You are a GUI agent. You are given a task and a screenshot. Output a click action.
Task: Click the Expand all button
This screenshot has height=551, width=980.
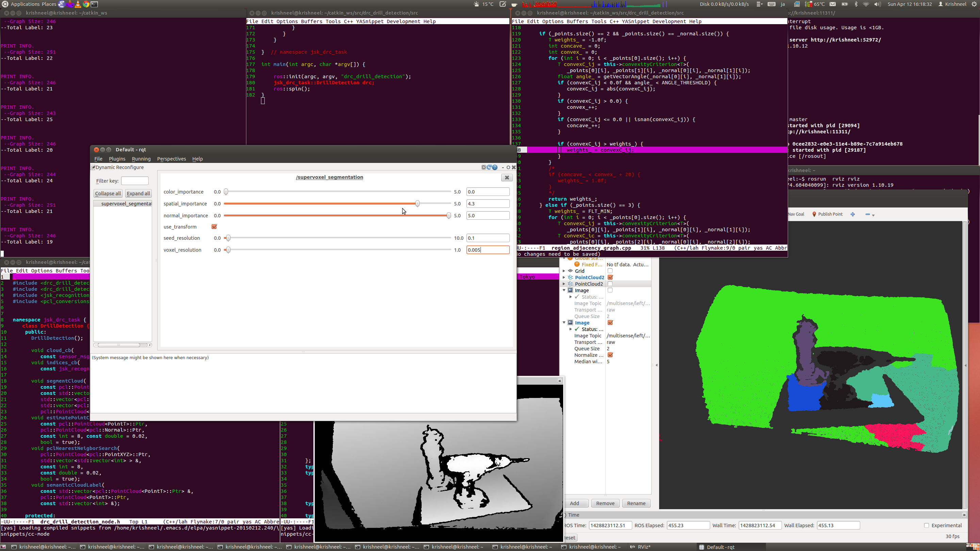pyautogui.click(x=138, y=193)
